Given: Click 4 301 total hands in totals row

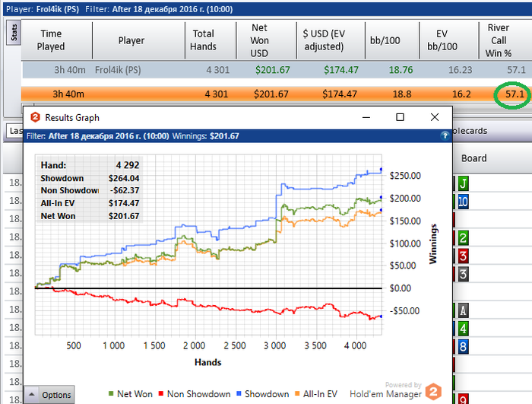Looking at the screenshot, I should click(216, 94).
